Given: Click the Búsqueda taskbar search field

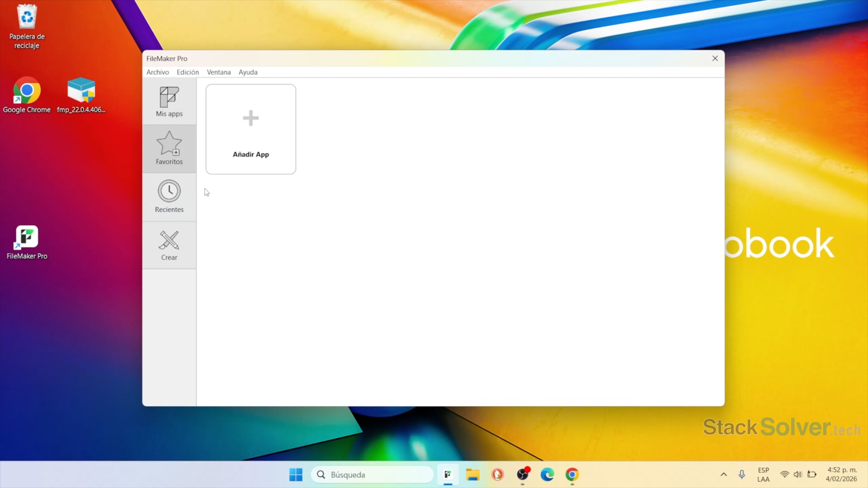Looking at the screenshot, I should coord(372,474).
